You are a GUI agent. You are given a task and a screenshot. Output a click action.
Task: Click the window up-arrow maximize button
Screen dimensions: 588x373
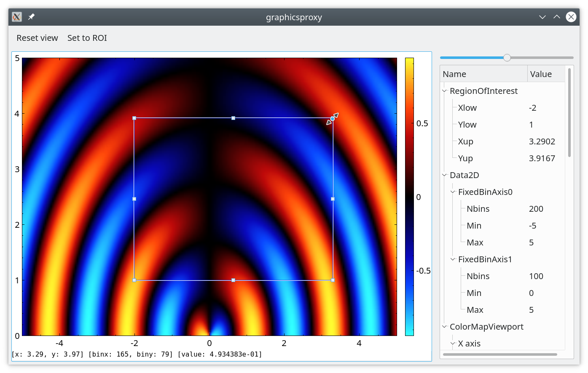[x=557, y=17]
